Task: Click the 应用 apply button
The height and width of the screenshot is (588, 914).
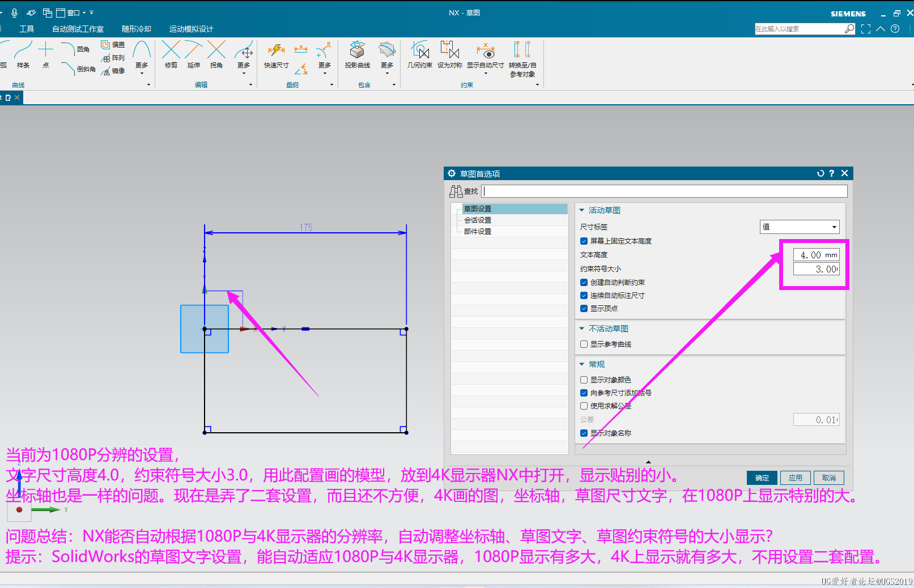Action: point(796,478)
